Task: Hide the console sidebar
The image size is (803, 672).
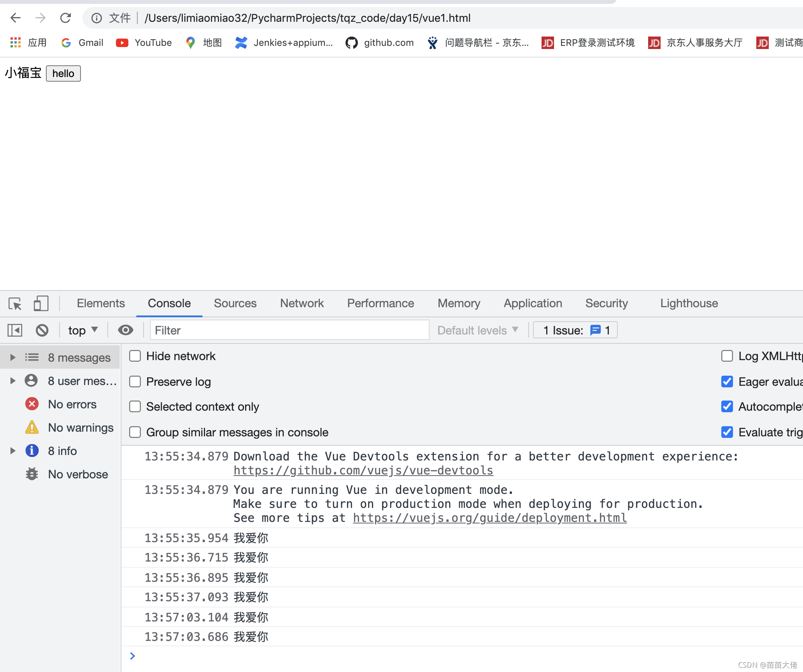Action: [15, 331]
